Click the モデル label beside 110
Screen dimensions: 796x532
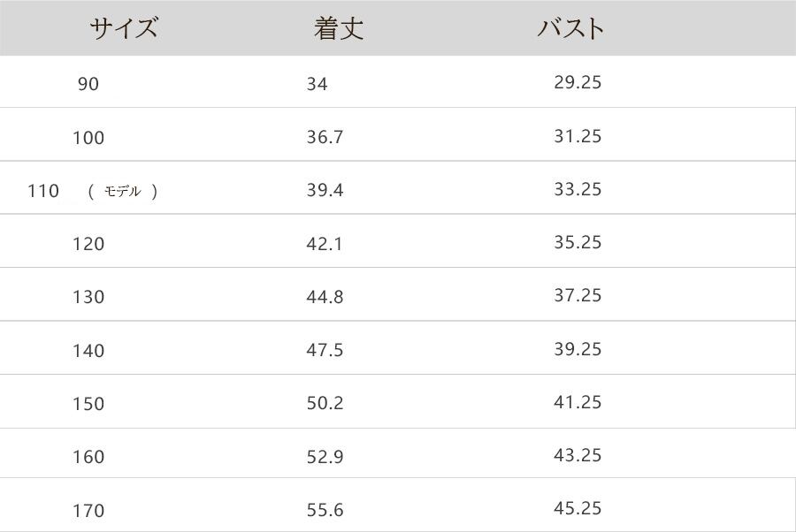coord(123,191)
